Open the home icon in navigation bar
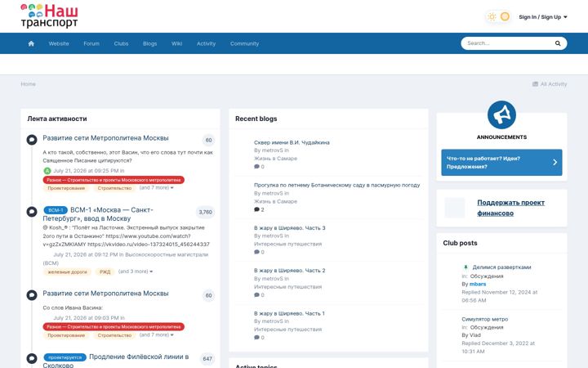The width and height of the screenshot is (588, 368). tap(31, 43)
